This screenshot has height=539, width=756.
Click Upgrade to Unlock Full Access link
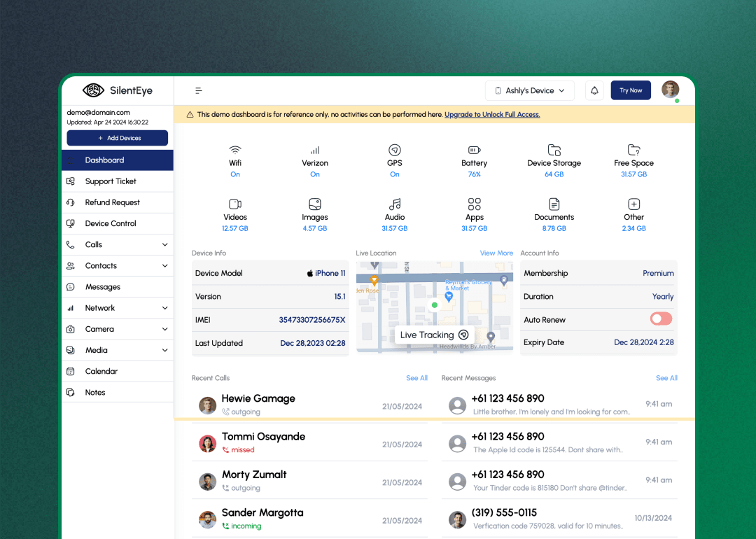click(492, 115)
